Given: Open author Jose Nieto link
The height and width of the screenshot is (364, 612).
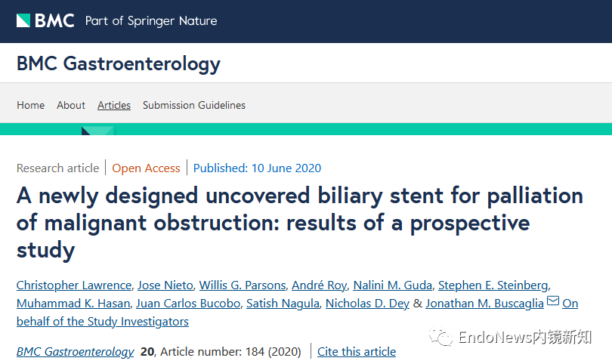Looking at the screenshot, I should [165, 285].
